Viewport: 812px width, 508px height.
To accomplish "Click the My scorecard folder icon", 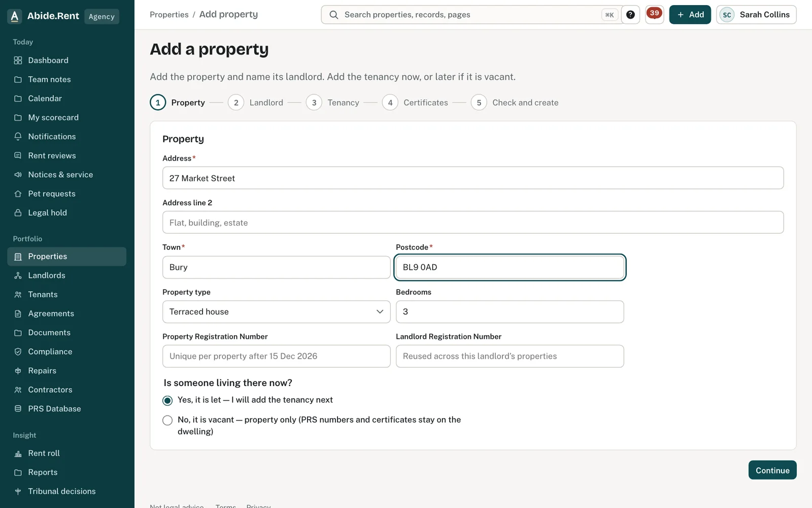I will pyautogui.click(x=18, y=117).
